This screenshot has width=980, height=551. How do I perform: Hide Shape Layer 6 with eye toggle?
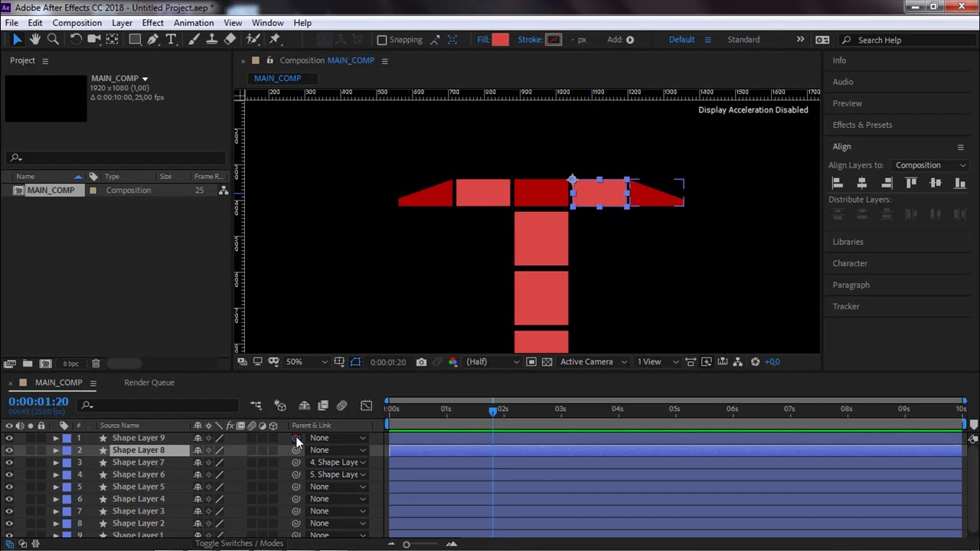(9, 475)
